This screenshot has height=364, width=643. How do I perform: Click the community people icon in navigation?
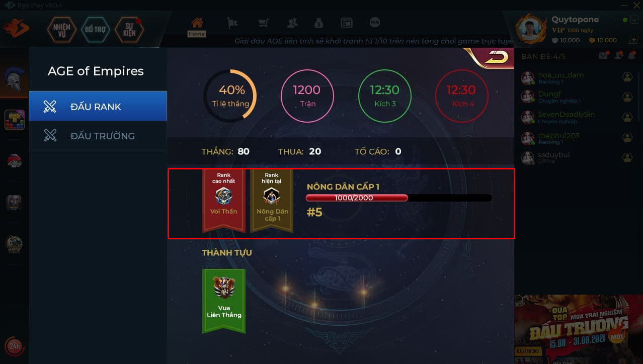pyautogui.click(x=292, y=23)
